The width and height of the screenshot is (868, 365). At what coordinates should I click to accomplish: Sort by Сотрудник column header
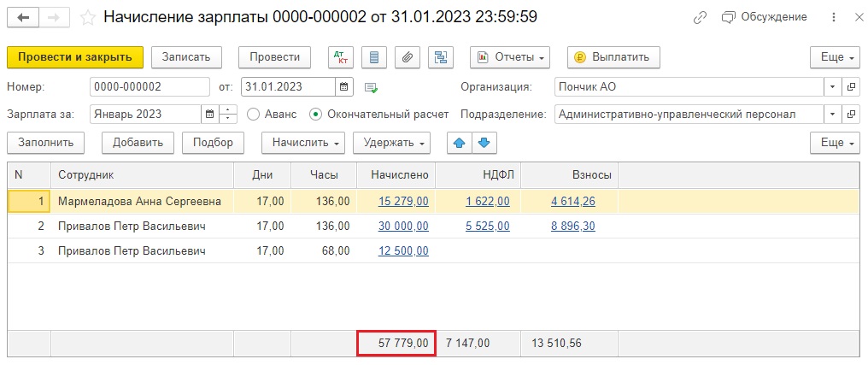(x=143, y=175)
